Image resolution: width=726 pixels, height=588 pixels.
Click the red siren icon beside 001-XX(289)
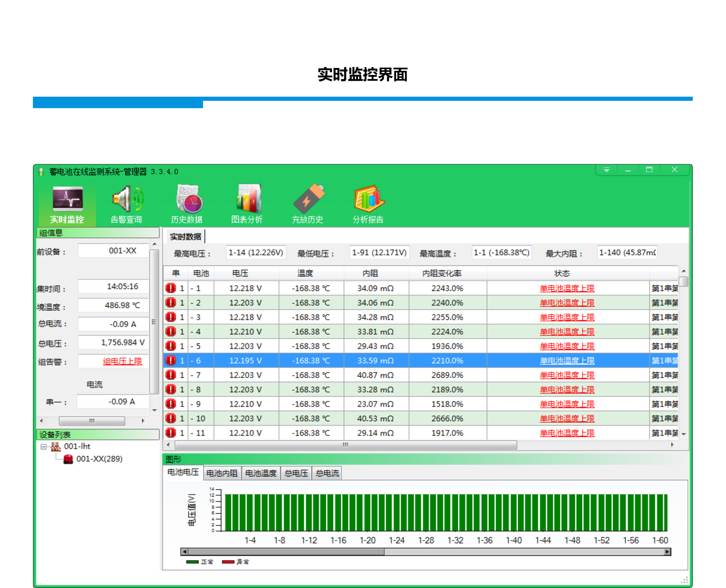tap(68, 459)
